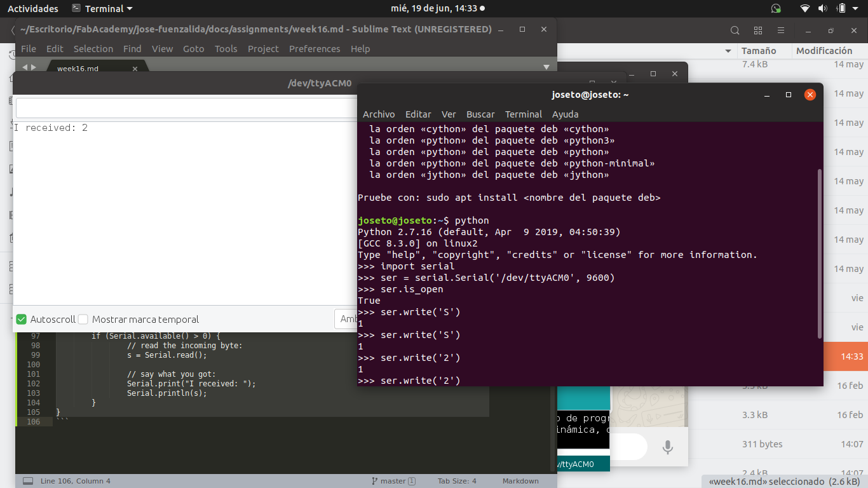
Task: Change Tab Size: 4 in the status bar
Action: tap(457, 481)
